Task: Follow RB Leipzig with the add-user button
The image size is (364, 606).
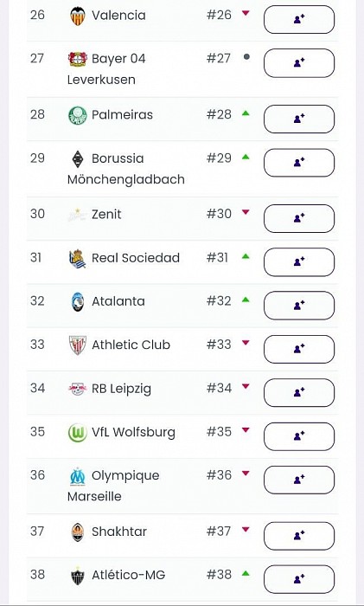Action: point(299,393)
